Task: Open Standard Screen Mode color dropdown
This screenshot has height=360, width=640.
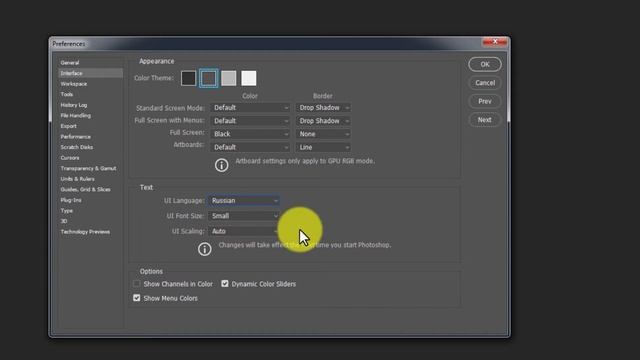Action: click(x=250, y=108)
